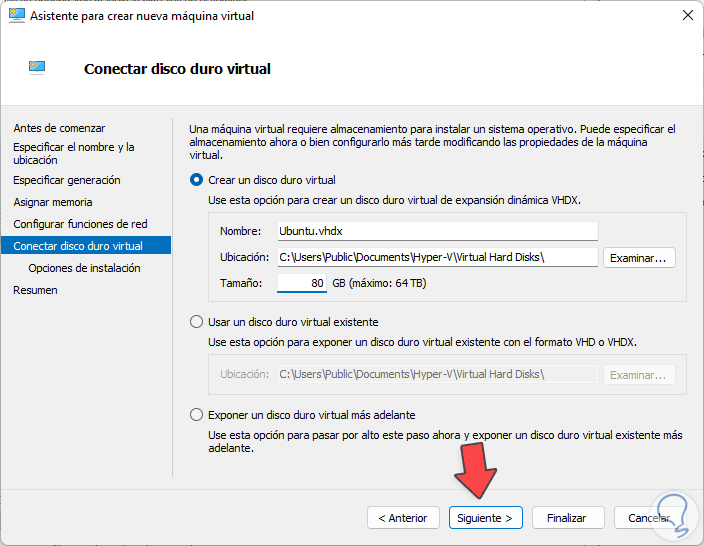Open the Resumen step

(x=35, y=290)
